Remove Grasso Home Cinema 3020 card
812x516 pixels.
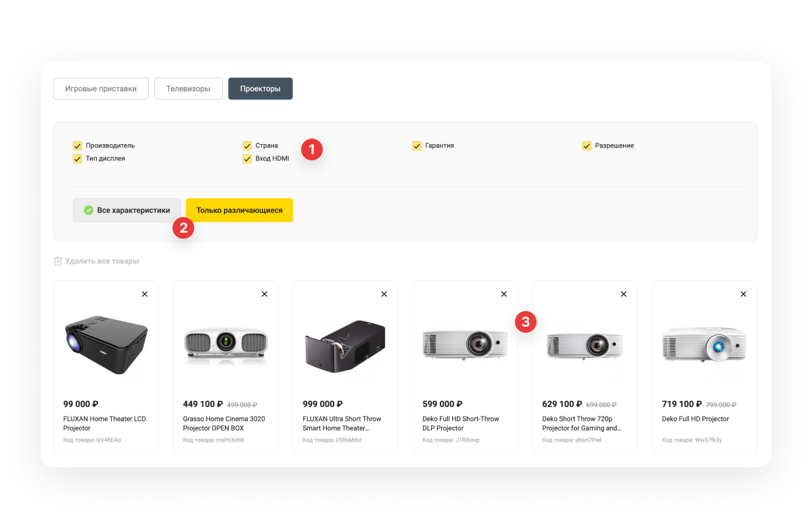coord(265,294)
